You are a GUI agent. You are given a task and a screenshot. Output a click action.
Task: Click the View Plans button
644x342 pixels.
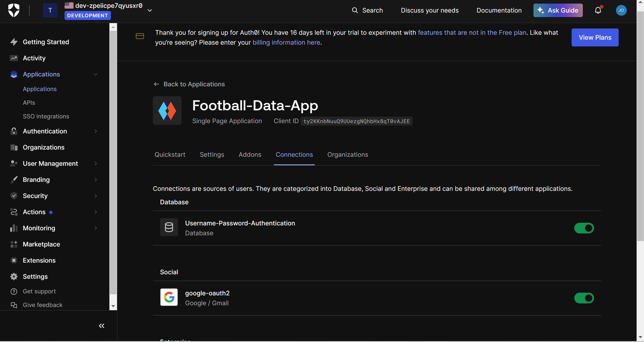point(595,37)
